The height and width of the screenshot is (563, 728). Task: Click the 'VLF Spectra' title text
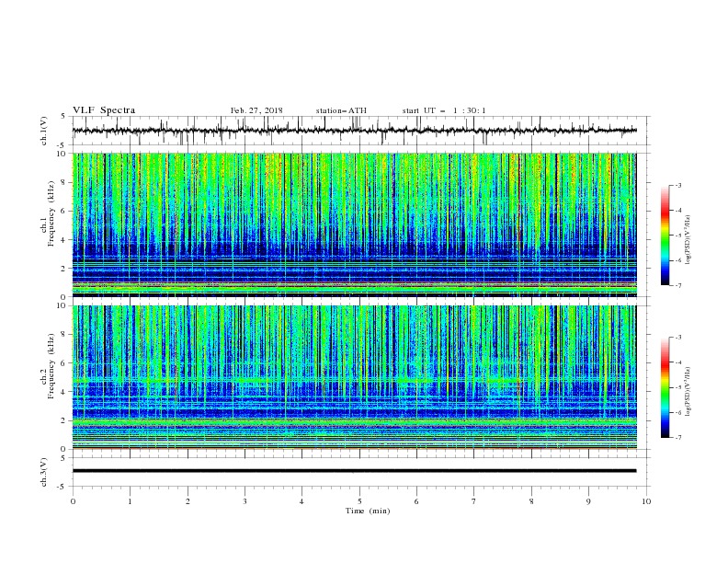[104, 110]
